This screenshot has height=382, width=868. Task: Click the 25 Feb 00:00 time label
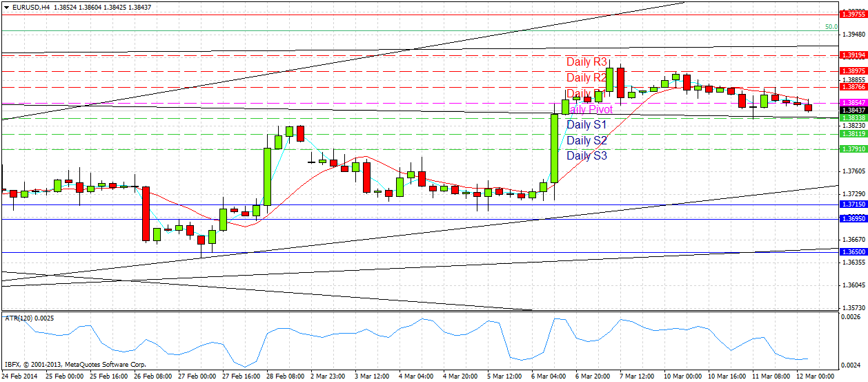[65, 376]
